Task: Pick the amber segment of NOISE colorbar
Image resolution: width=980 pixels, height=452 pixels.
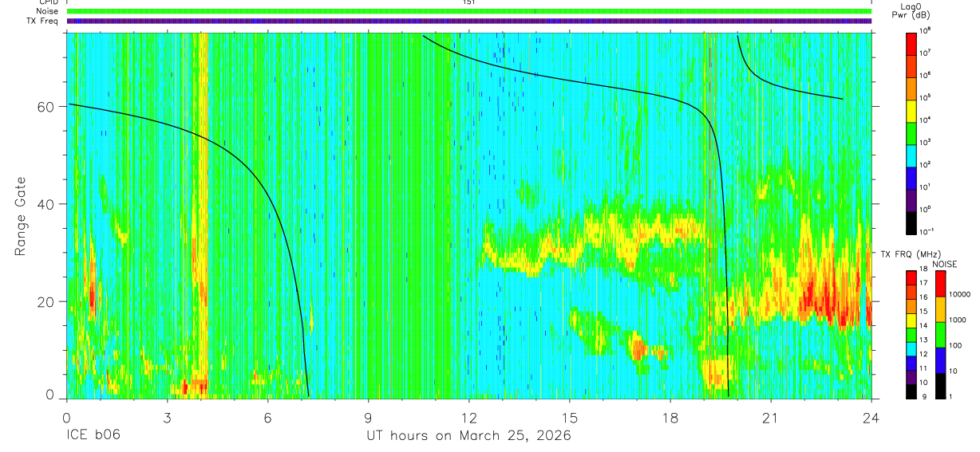Action: pos(940,309)
